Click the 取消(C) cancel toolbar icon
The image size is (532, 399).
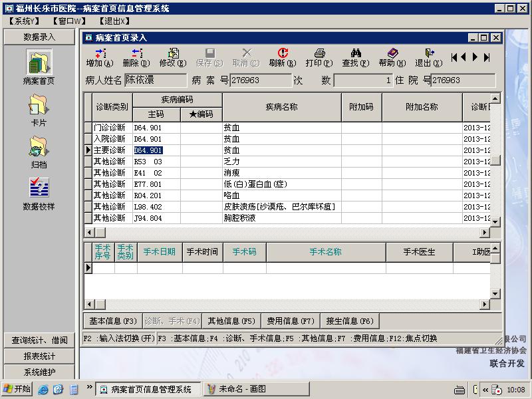246,58
